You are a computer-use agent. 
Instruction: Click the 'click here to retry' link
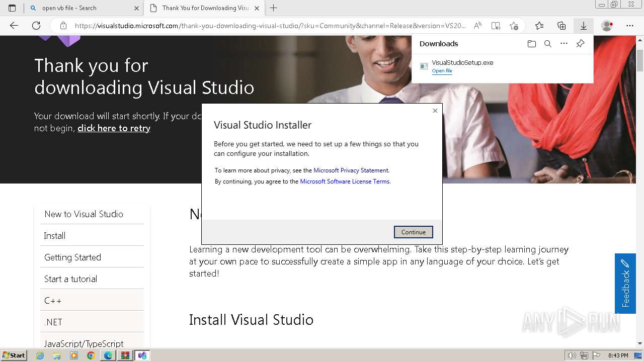click(x=114, y=128)
